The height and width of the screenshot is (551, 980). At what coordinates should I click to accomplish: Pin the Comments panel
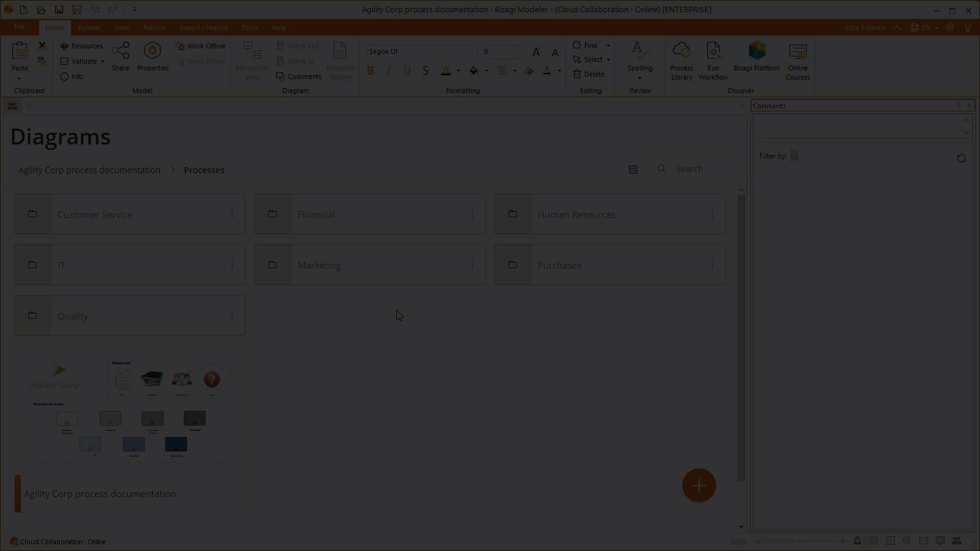pos(959,105)
